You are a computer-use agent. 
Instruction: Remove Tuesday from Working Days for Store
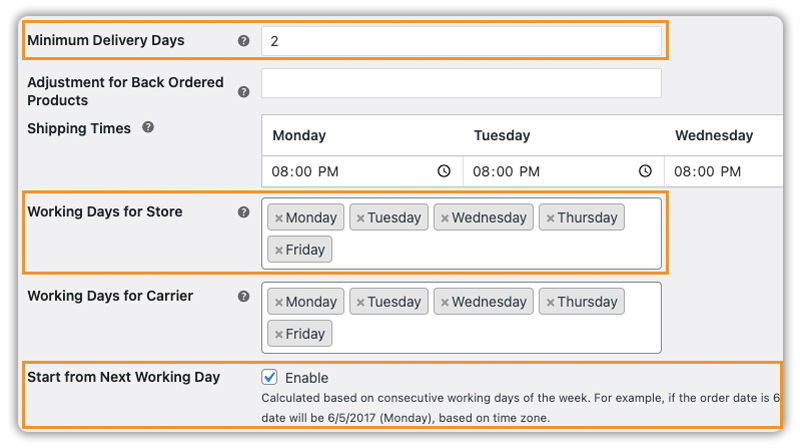click(360, 218)
